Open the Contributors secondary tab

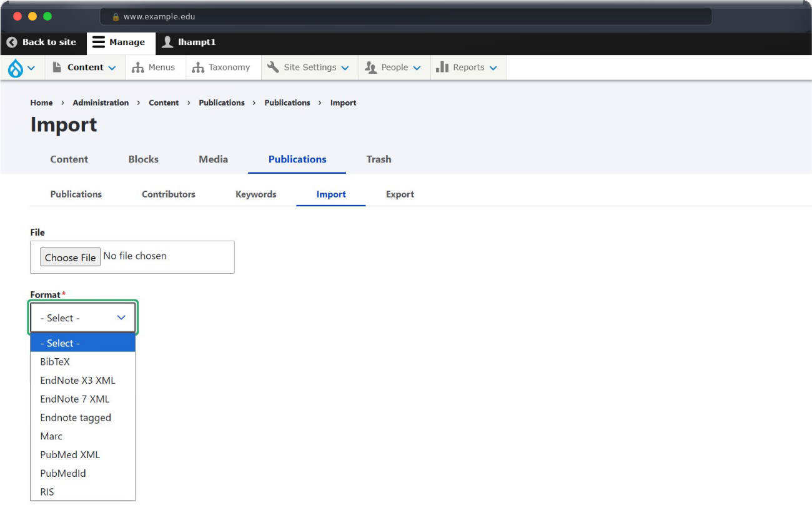pos(168,194)
